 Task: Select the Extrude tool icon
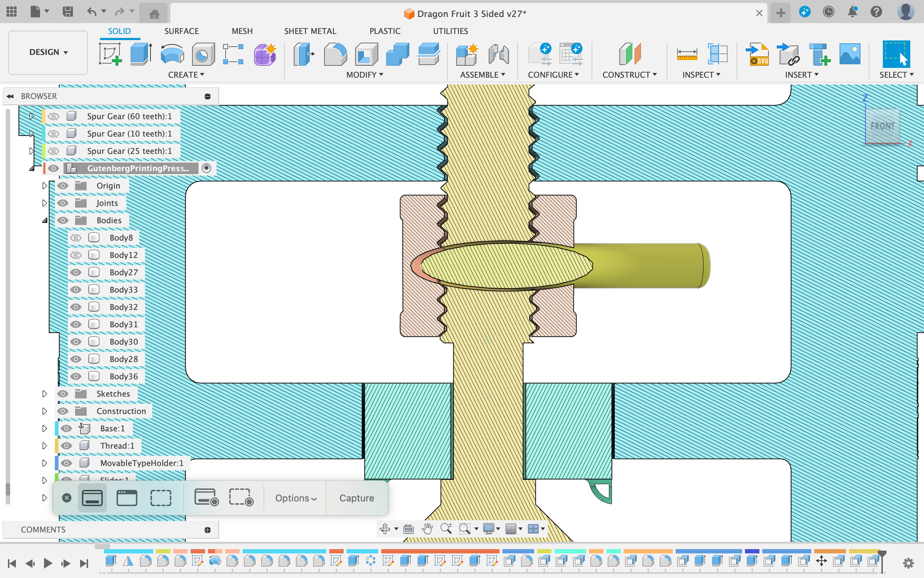[x=141, y=54]
